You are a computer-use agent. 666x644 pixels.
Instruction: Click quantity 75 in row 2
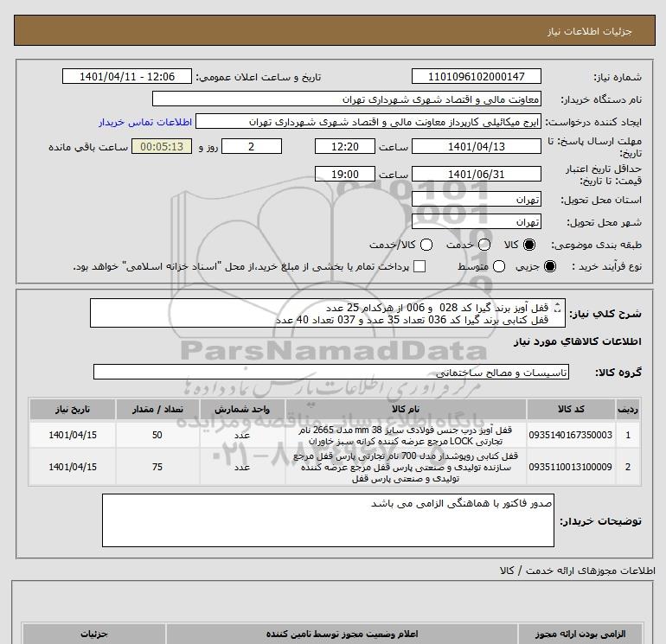[157, 467]
